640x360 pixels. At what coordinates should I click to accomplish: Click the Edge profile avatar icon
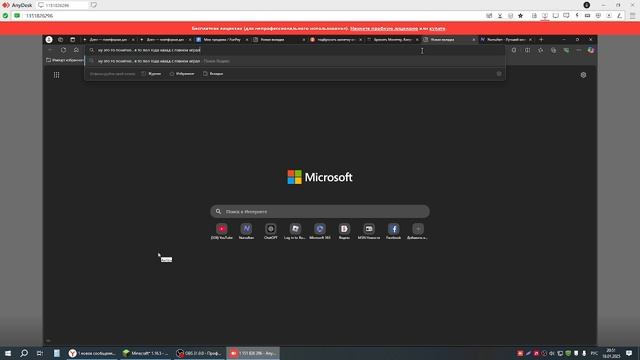tap(49, 40)
